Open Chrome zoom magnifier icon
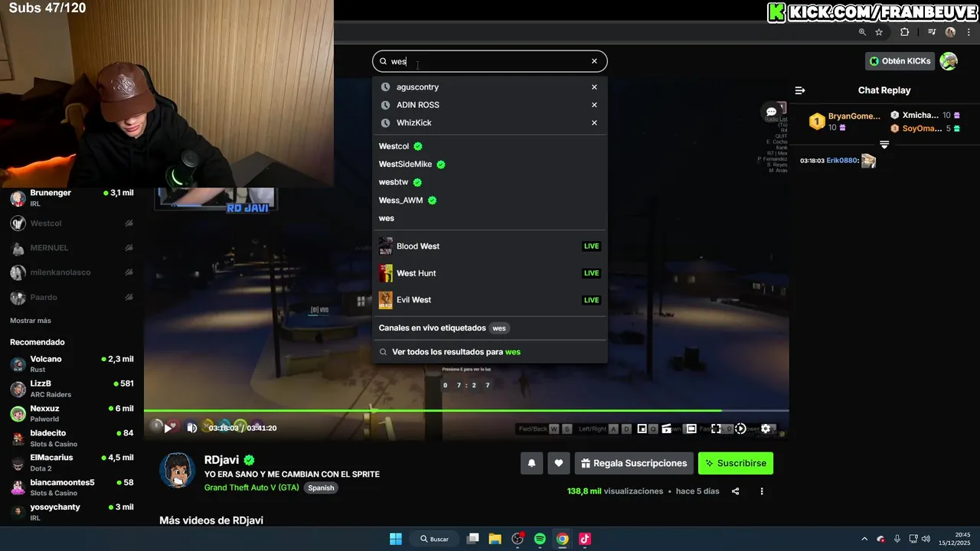 [x=862, y=32]
